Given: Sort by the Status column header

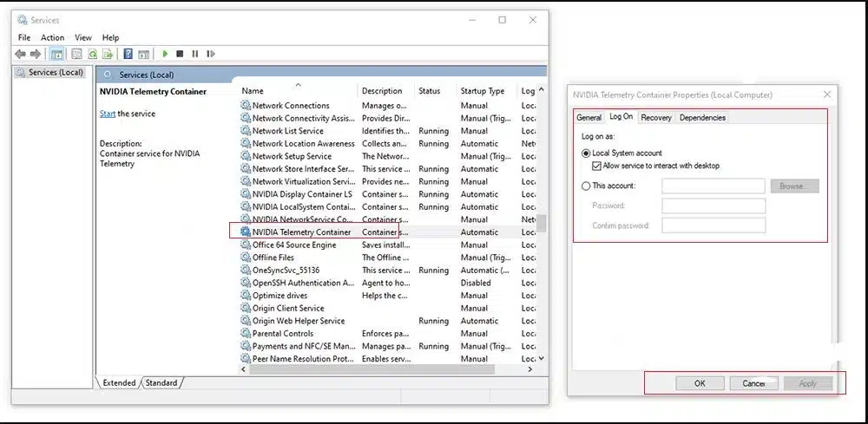Looking at the screenshot, I should [437, 91].
